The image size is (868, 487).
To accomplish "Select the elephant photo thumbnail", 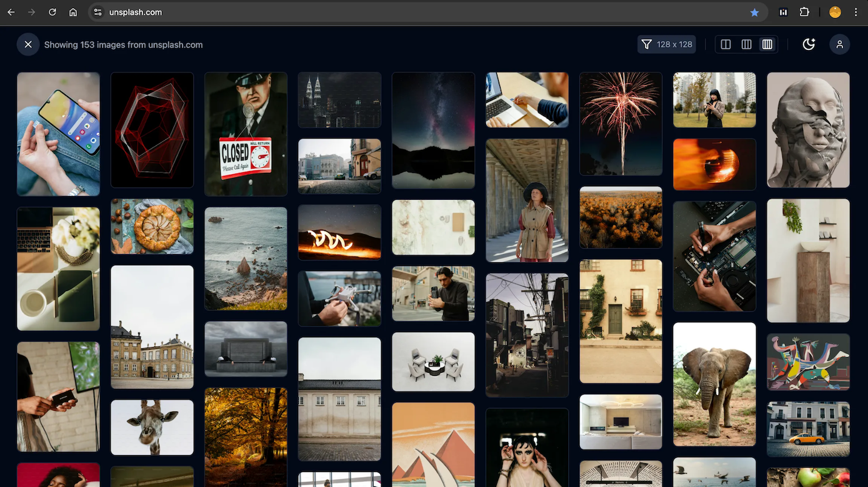I will (714, 384).
